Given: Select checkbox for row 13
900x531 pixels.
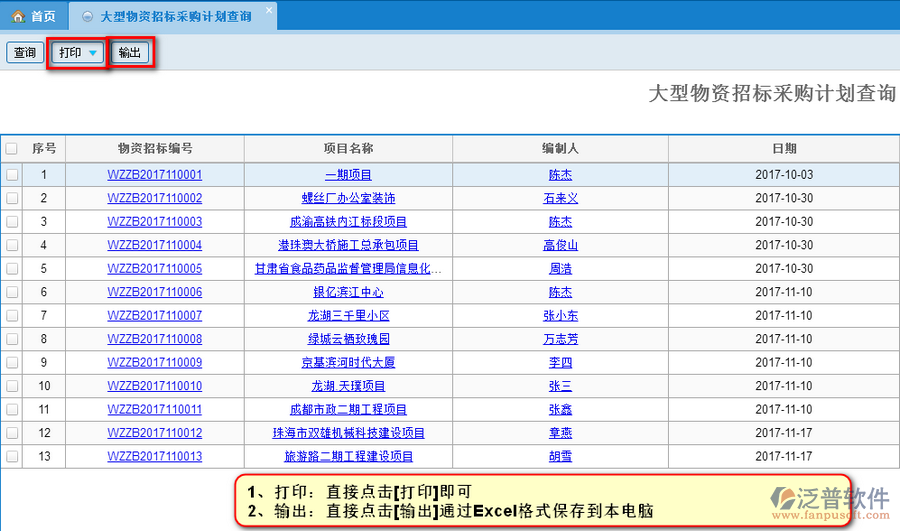Looking at the screenshot, I should 12,457.
